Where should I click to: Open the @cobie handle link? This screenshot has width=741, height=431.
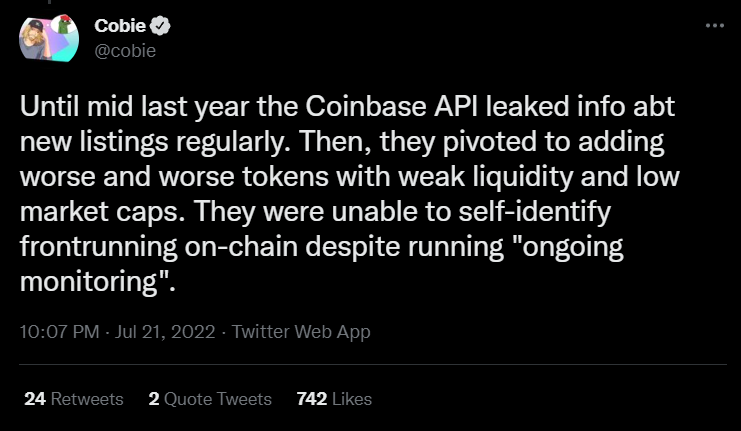tap(124, 51)
